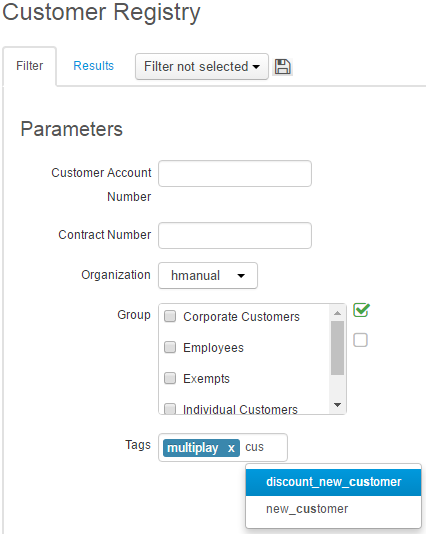Focus the Contract Number input field
This screenshot has width=426, height=534.
click(x=235, y=235)
